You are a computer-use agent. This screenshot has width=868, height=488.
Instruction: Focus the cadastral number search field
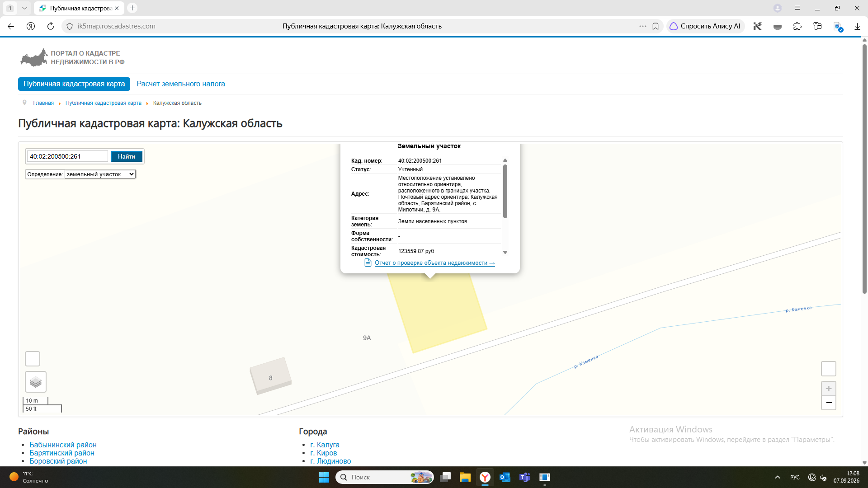click(68, 156)
